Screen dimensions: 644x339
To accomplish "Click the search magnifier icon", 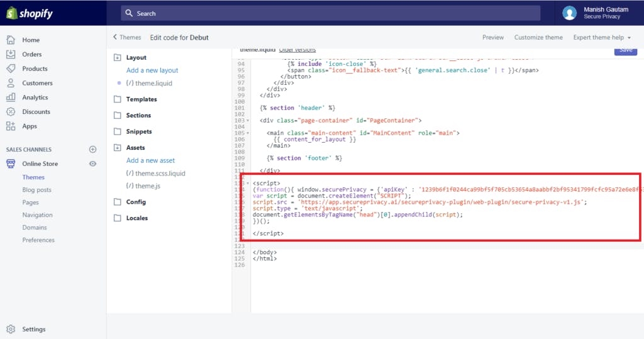I will 129,13.
